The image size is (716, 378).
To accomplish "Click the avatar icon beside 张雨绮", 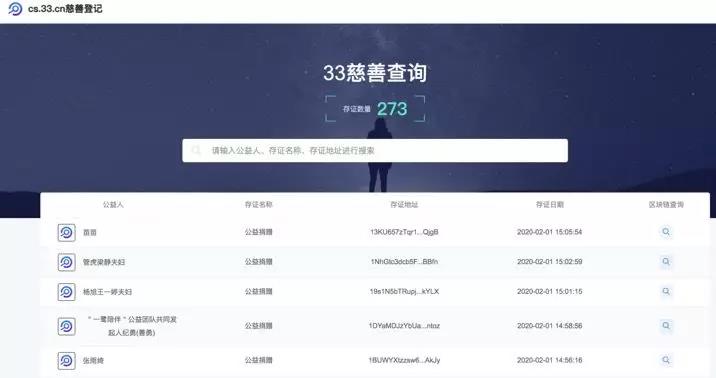I will tap(67, 361).
